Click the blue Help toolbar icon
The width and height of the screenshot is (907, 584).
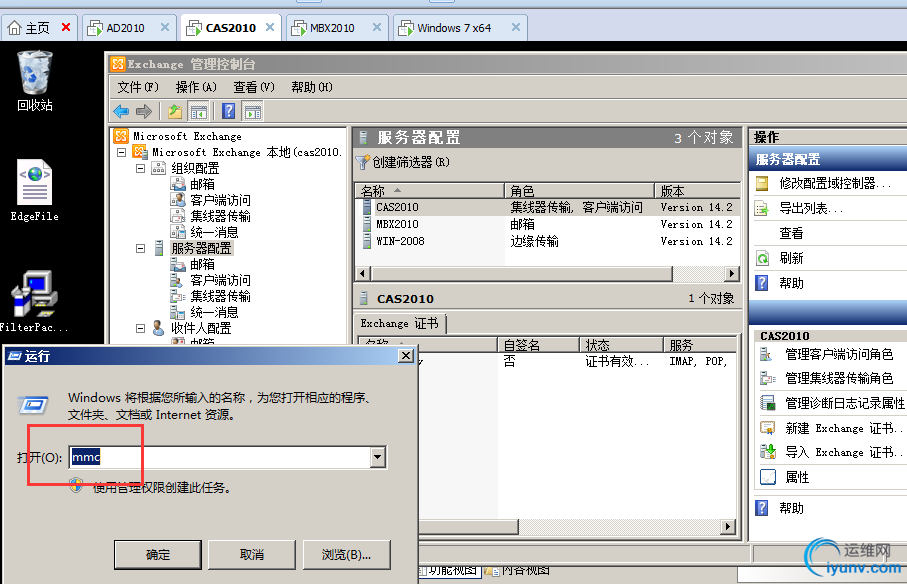[x=228, y=111]
